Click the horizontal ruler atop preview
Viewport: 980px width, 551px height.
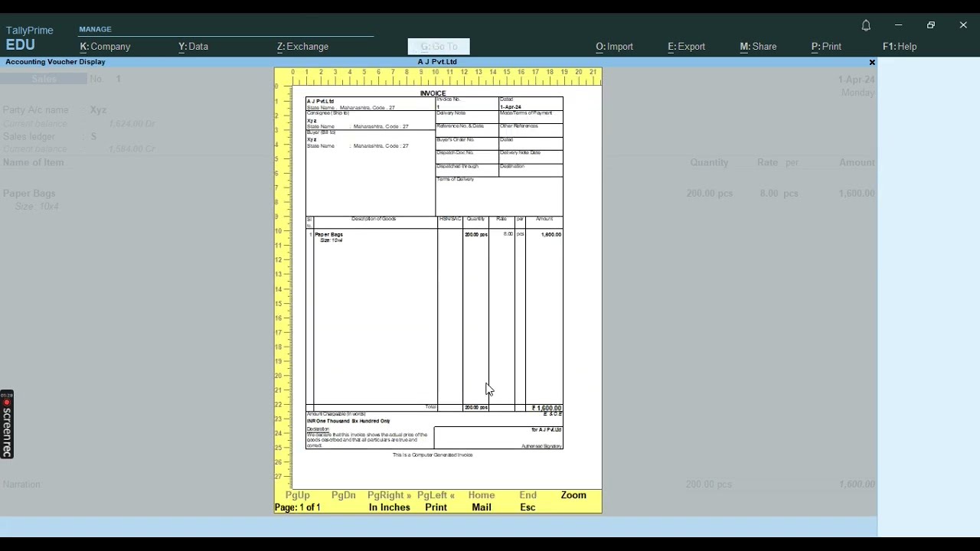[x=446, y=76]
